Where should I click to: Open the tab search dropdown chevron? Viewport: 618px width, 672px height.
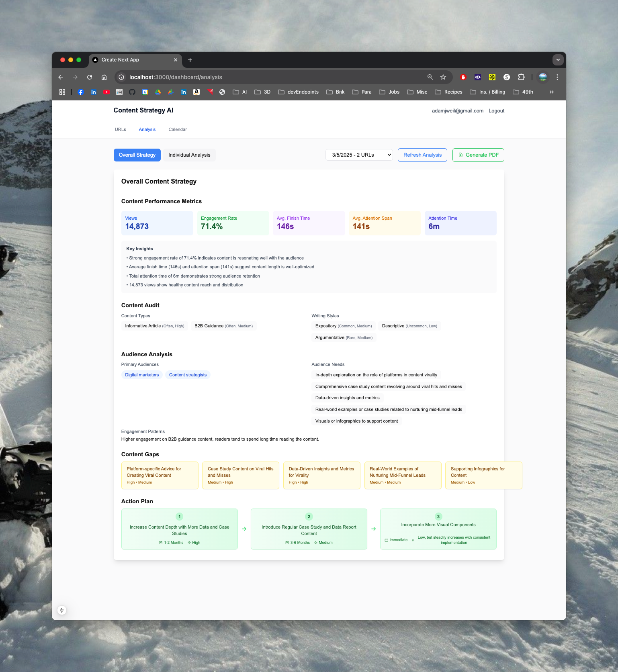pos(558,60)
